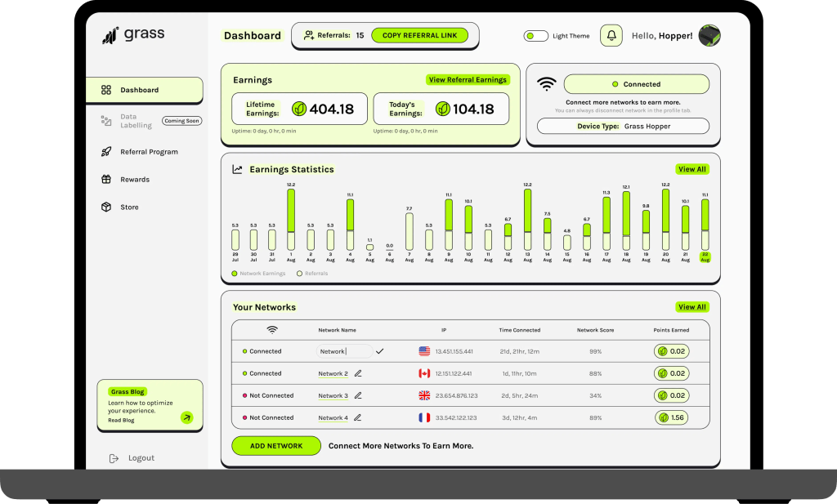837x504 pixels.
Task: Click the network name text field
Action: coord(342,351)
